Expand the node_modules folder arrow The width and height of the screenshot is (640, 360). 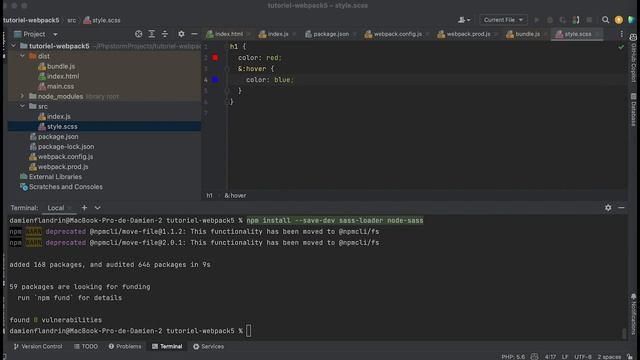click(x=22, y=96)
